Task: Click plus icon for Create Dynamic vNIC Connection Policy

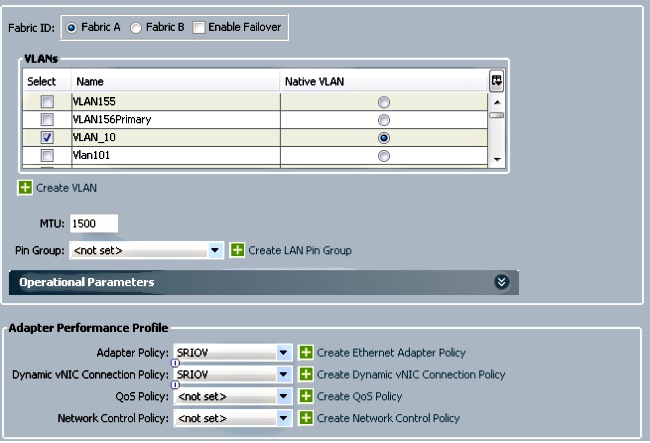Action: point(306,374)
